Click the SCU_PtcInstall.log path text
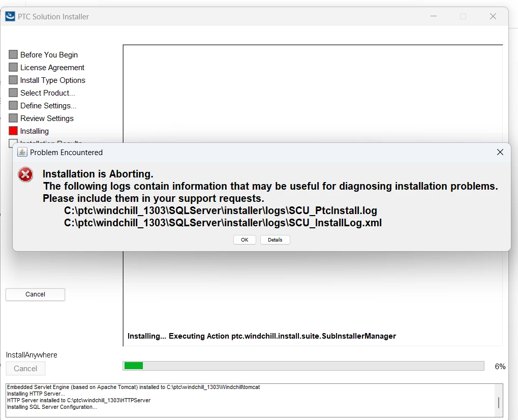 (220, 211)
